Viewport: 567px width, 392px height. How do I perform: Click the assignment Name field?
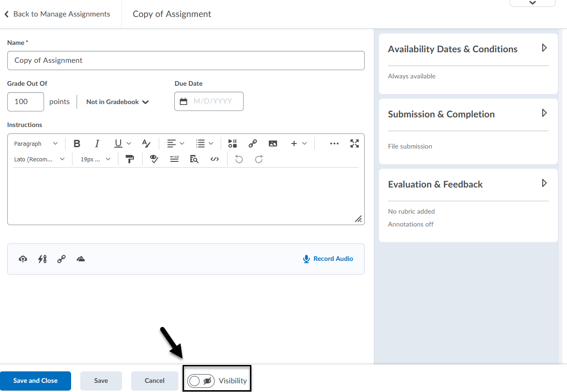186,61
